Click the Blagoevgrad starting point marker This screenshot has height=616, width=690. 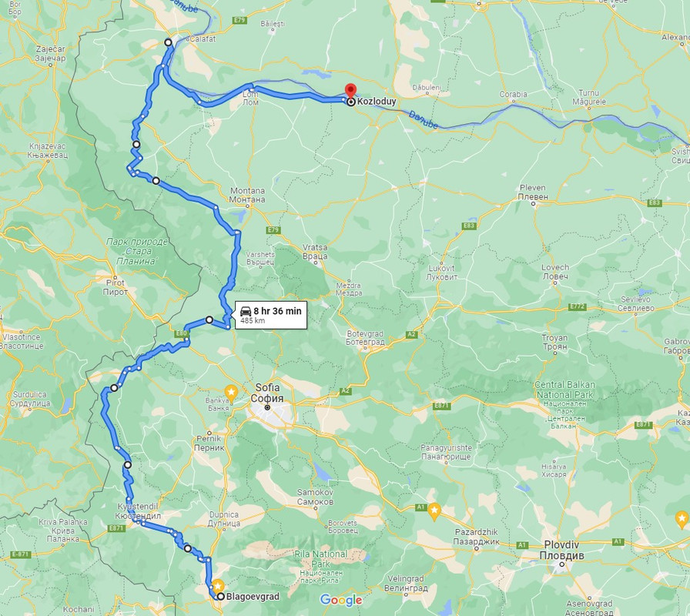220,597
